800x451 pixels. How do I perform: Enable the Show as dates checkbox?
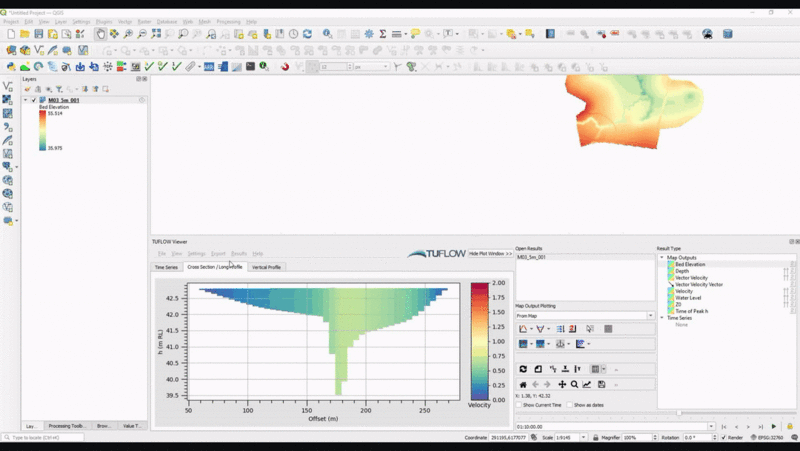pos(568,405)
